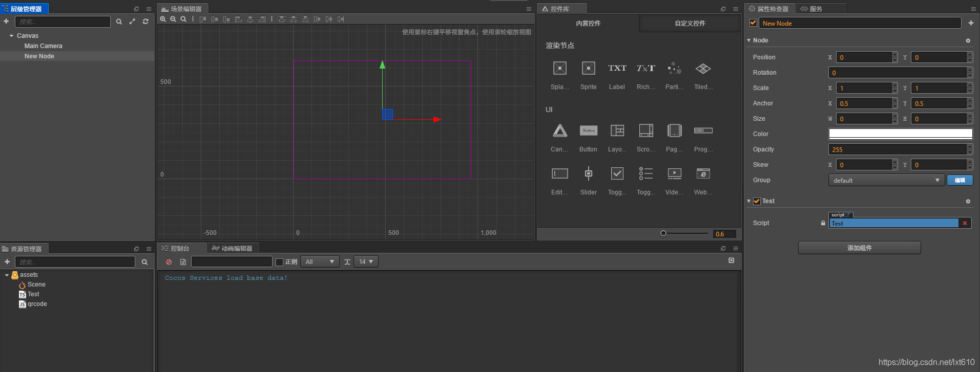Select the ToggleGroup widget icon
The height and width of the screenshot is (372, 980).
[646, 173]
